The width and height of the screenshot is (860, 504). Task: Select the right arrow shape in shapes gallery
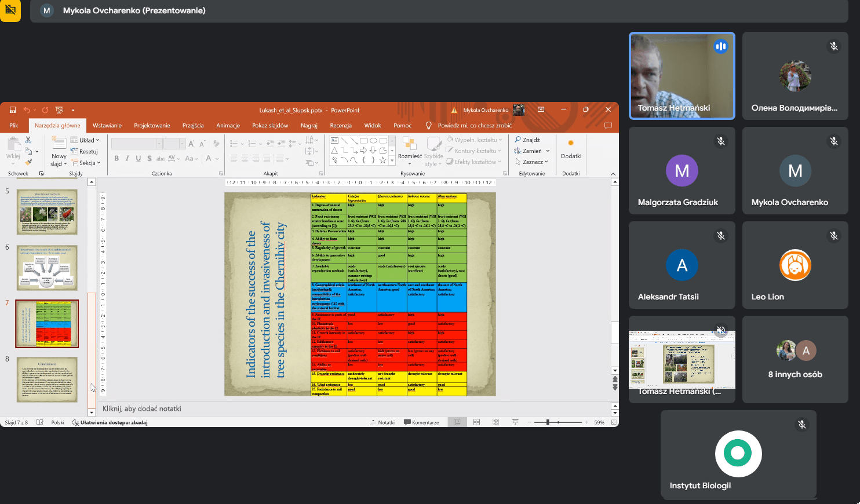[x=363, y=150]
